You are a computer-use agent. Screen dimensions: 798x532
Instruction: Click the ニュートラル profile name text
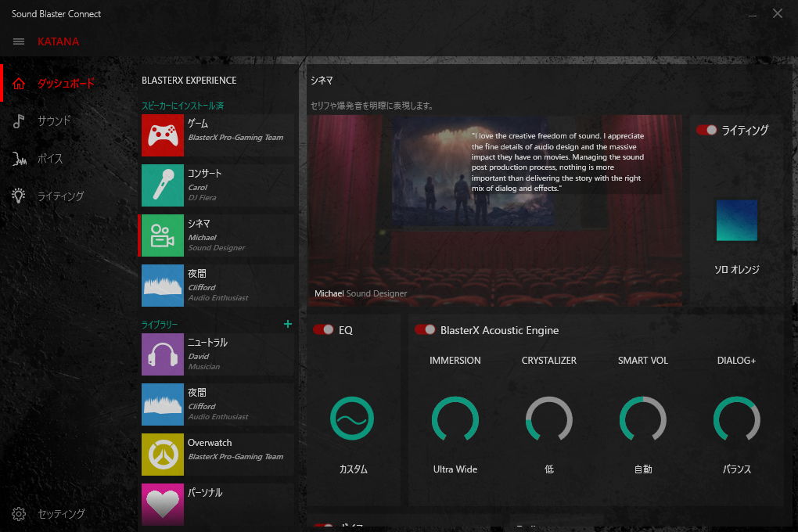point(207,343)
